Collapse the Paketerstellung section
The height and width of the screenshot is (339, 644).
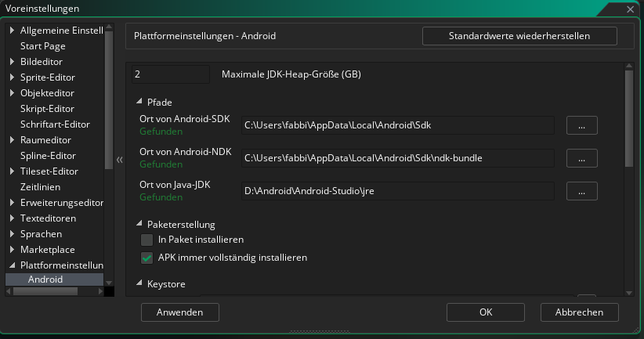tap(139, 223)
